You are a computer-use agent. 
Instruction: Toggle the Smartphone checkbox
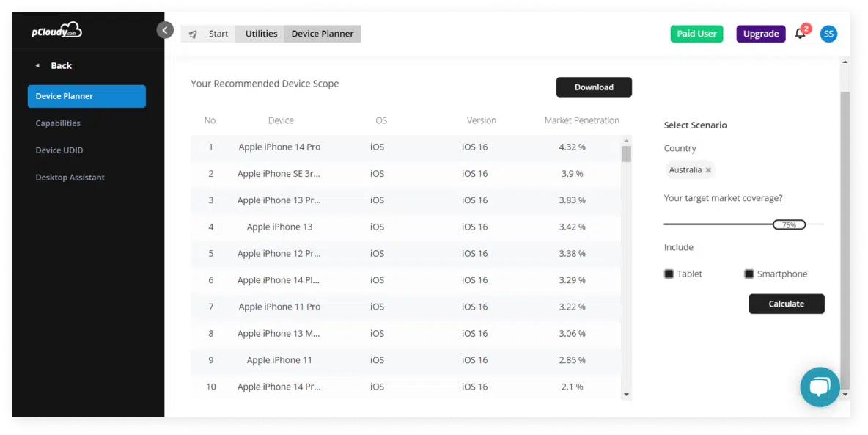click(749, 274)
